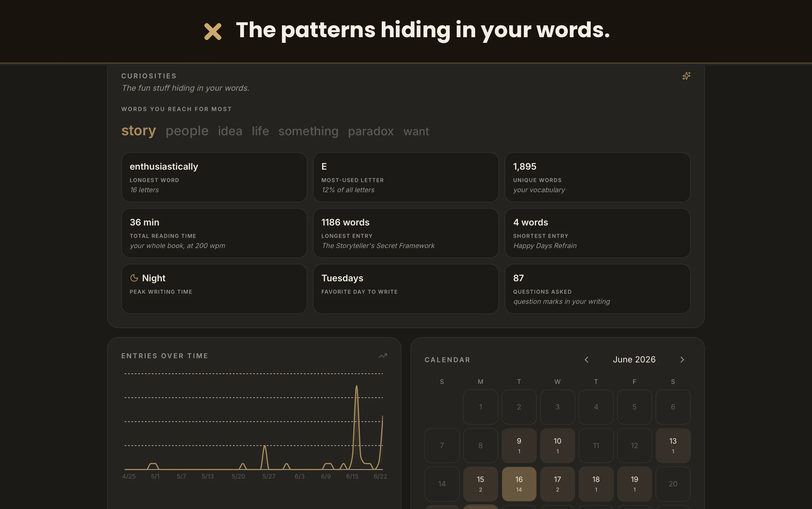812x509 pixels.
Task: Select June 1 on calendar
Action: pyautogui.click(x=480, y=407)
